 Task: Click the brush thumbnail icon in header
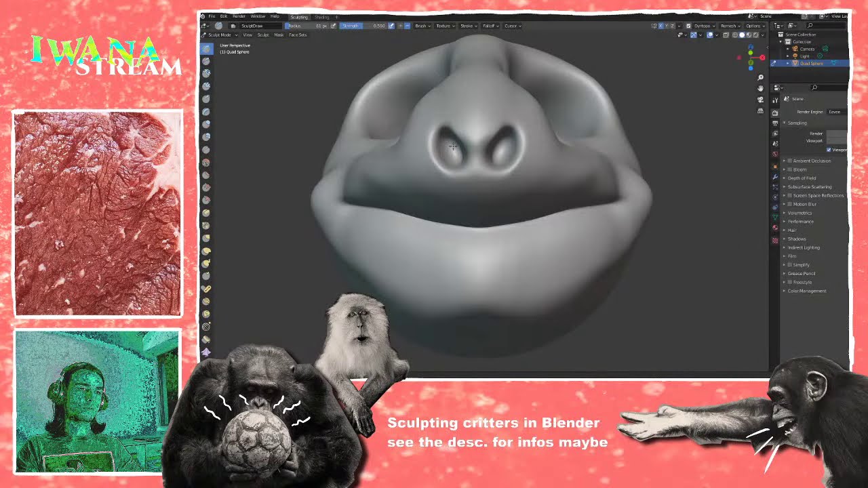218,26
